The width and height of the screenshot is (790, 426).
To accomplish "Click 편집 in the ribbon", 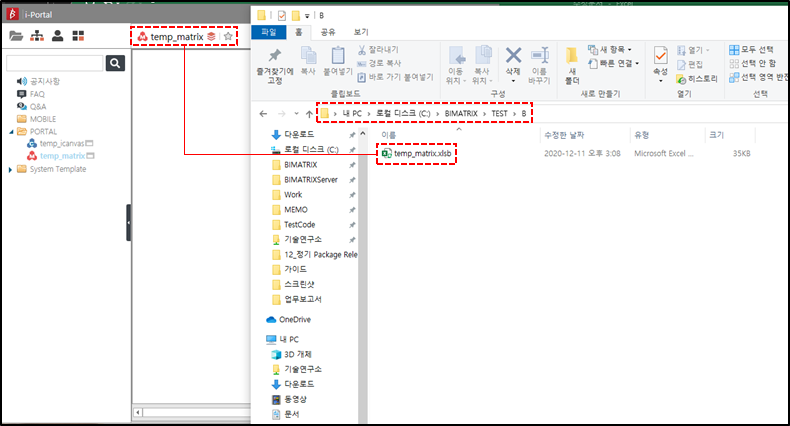I will (690, 64).
